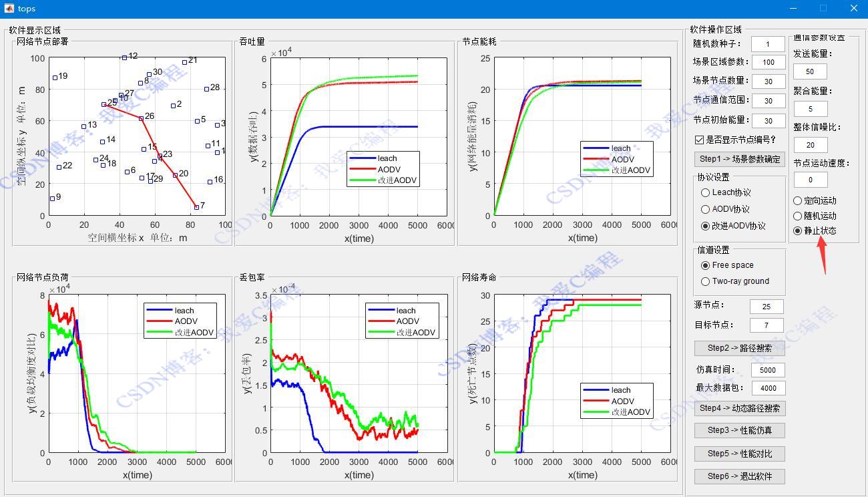Click node 19 marker in deployment plot
Screen dimensions: 868x497
(x=55, y=78)
